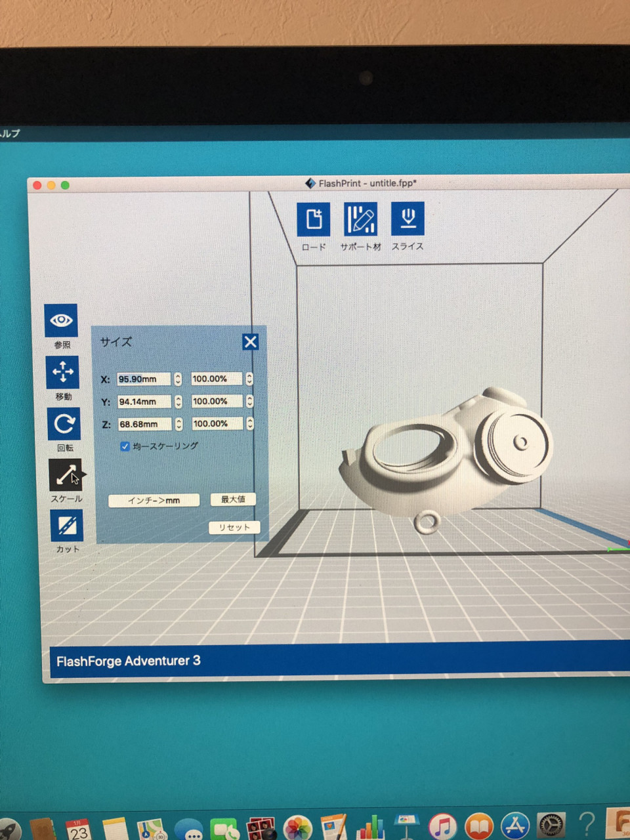Open FaceTime in the Dock
The height and width of the screenshot is (840, 630).
[x=224, y=829]
